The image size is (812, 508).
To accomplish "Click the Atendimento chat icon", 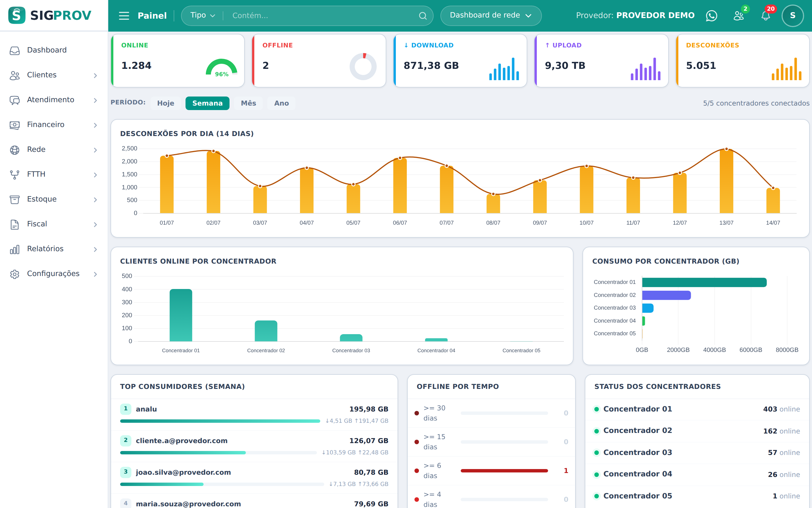I will 15,100.
